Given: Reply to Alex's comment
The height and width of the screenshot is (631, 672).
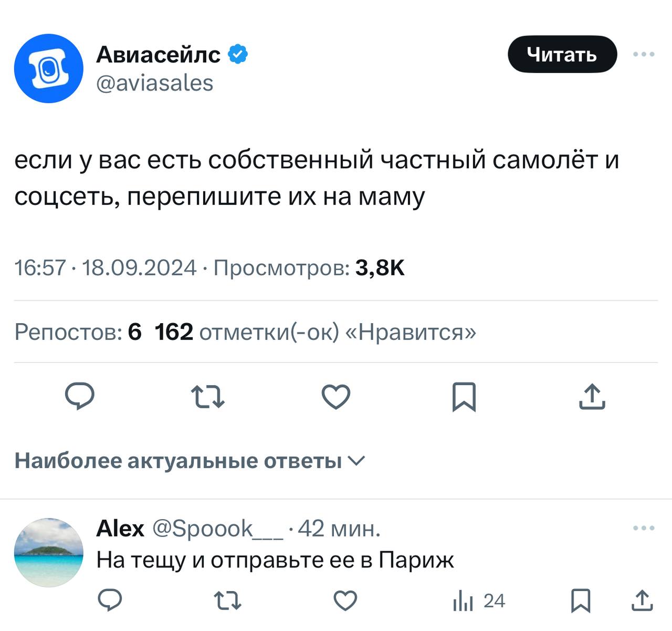Looking at the screenshot, I should [110, 601].
